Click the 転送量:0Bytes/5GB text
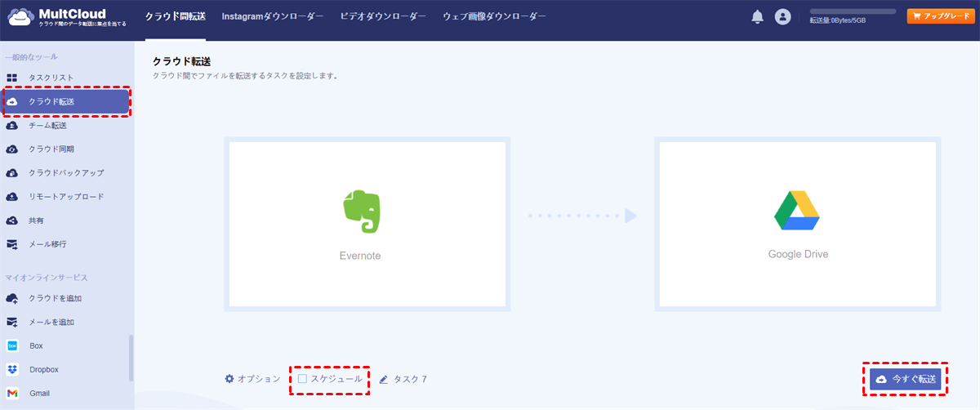Screen dimensions: 980x410 [x=838, y=20]
